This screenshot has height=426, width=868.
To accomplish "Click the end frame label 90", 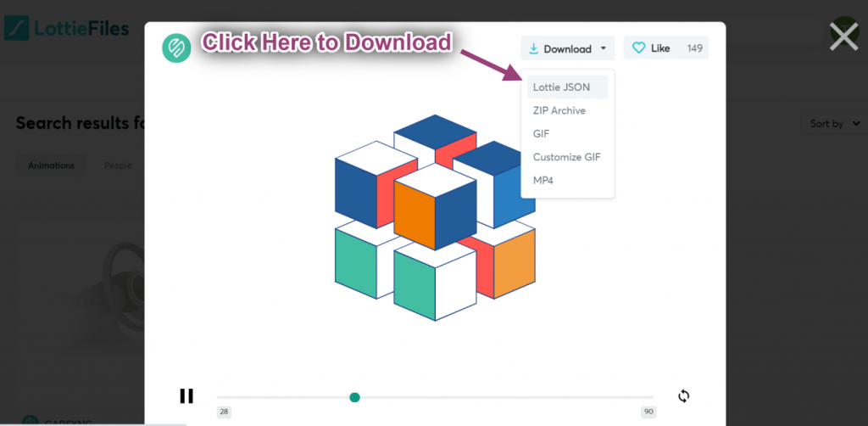I will (648, 412).
